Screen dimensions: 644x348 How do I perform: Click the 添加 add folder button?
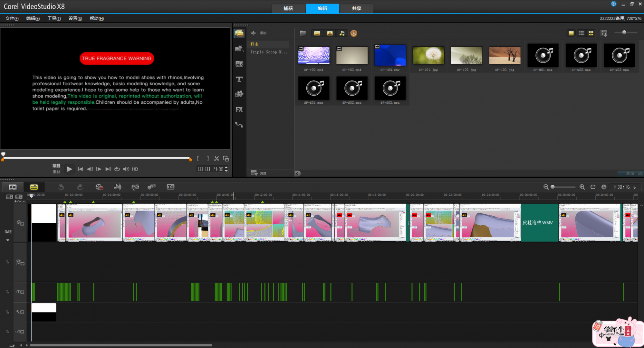(x=259, y=33)
